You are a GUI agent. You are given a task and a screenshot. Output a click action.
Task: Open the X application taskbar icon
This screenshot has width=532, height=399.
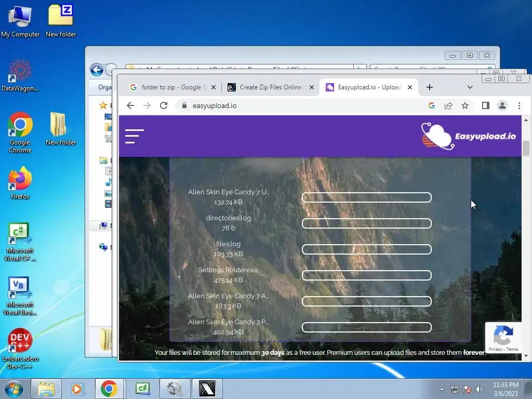(207, 389)
